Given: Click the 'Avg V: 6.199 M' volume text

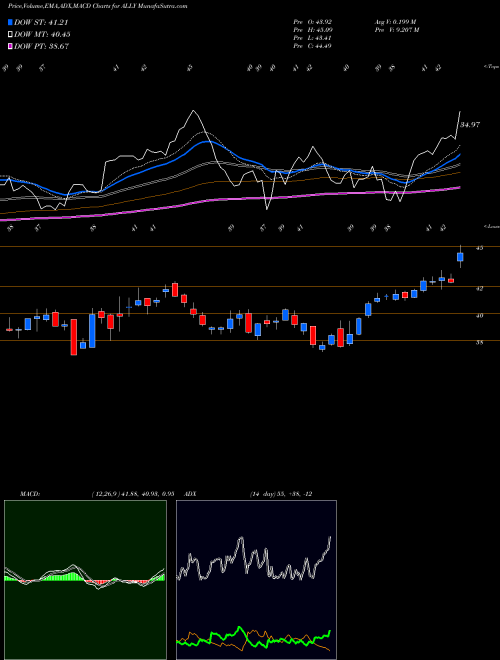Looking at the screenshot, I should [x=395, y=21].
